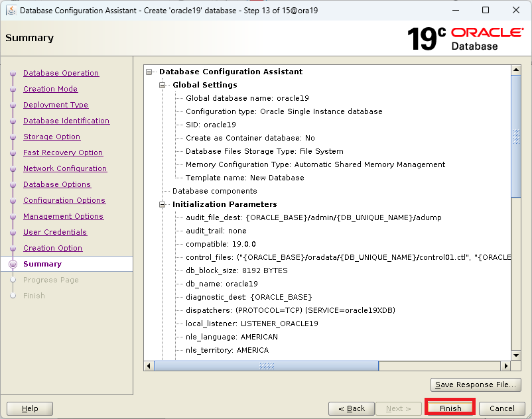
Task: Go to Fast Recovery Option step
Action: pos(63,152)
